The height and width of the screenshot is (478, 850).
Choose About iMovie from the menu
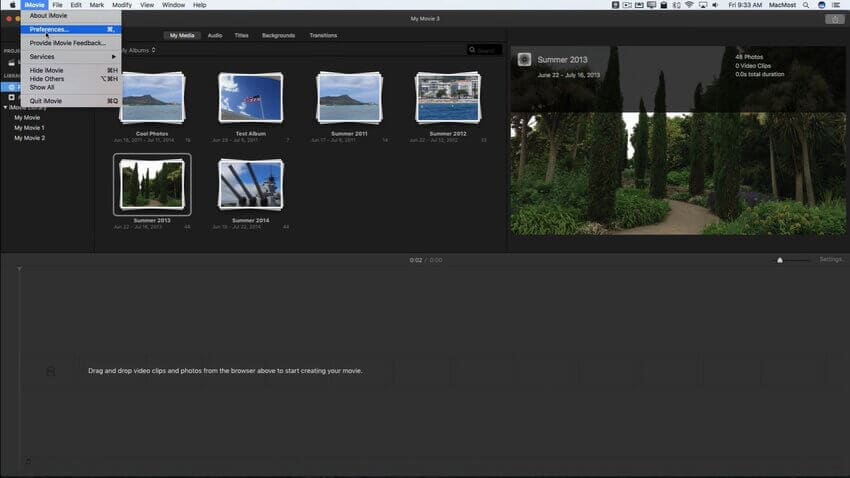coord(71,16)
